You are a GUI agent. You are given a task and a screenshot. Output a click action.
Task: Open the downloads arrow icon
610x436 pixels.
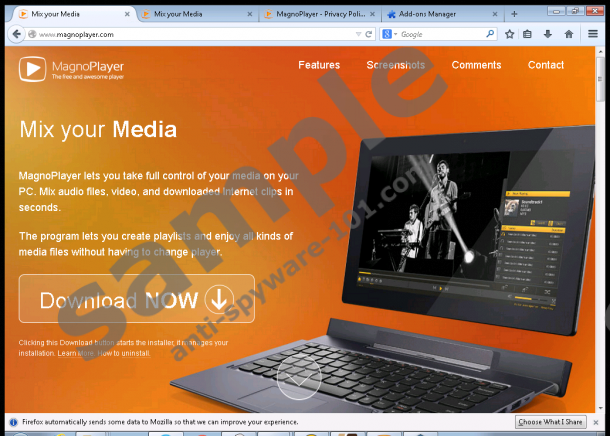click(548, 34)
